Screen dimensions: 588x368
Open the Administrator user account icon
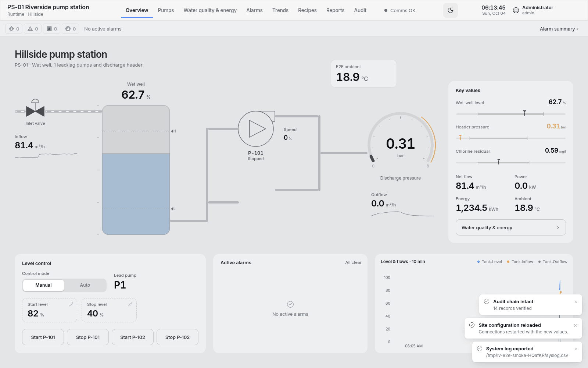click(x=516, y=10)
